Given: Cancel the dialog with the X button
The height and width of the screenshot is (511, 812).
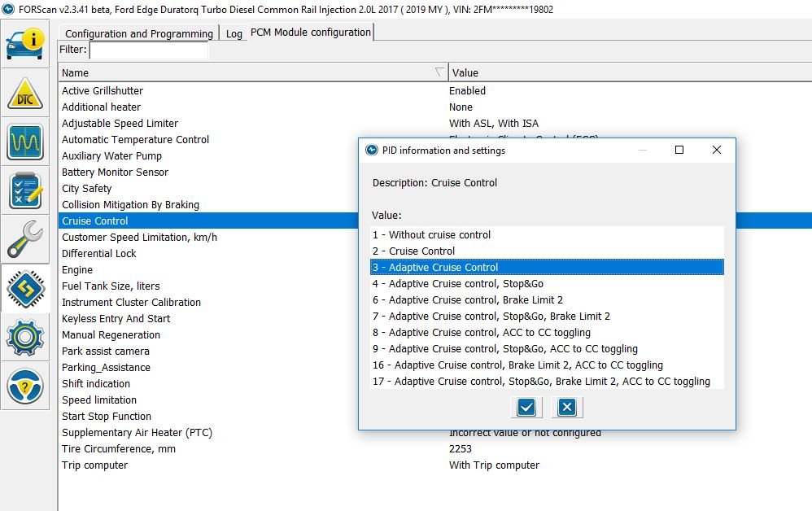Looking at the screenshot, I should (567, 407).
